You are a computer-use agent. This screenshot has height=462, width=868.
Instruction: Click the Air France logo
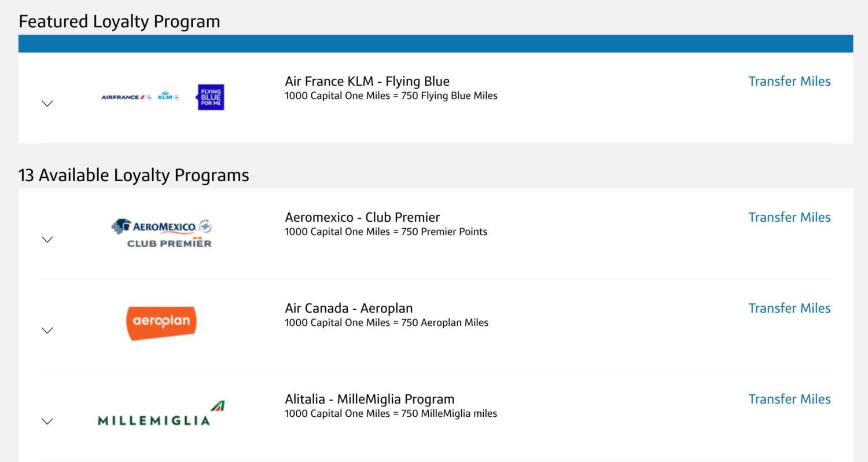(x=126, y=97)
